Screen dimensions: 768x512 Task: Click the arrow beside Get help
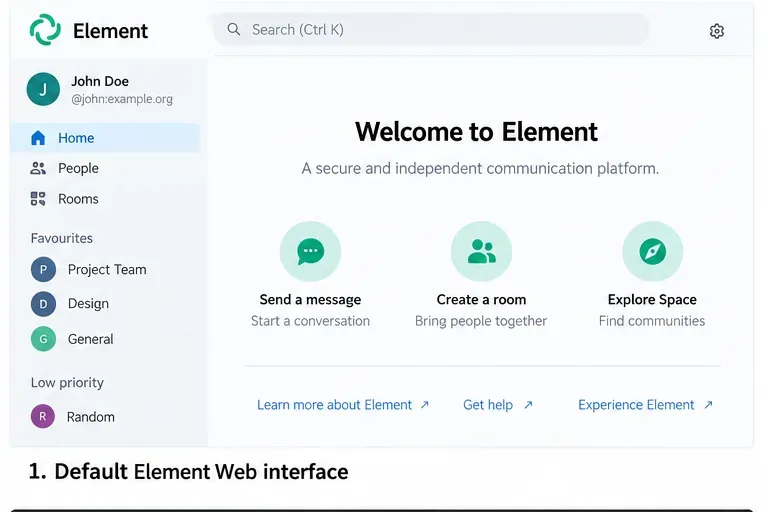click(528, 405)
